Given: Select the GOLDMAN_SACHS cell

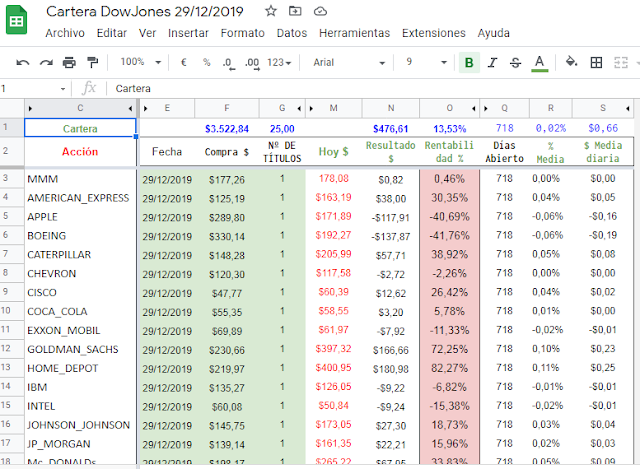Looking at the screenshot, I should tap(80, 349).
